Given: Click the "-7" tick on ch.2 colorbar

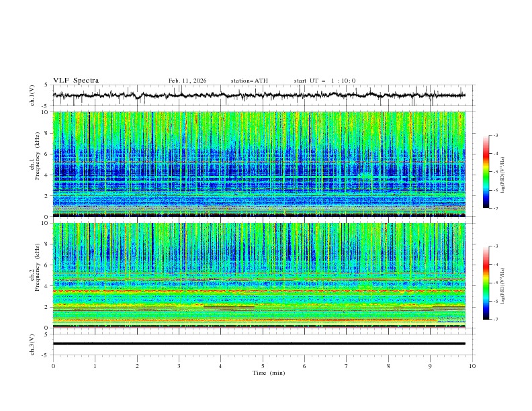Looking at the screenshot, I should click(x=496, y=320).
